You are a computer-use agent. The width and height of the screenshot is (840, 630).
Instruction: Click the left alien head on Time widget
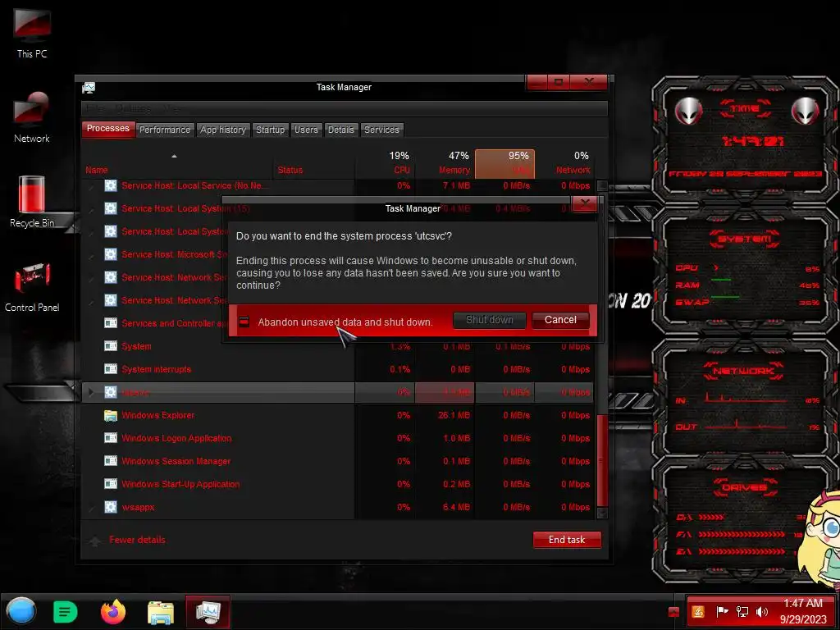[x=688, y=112]
